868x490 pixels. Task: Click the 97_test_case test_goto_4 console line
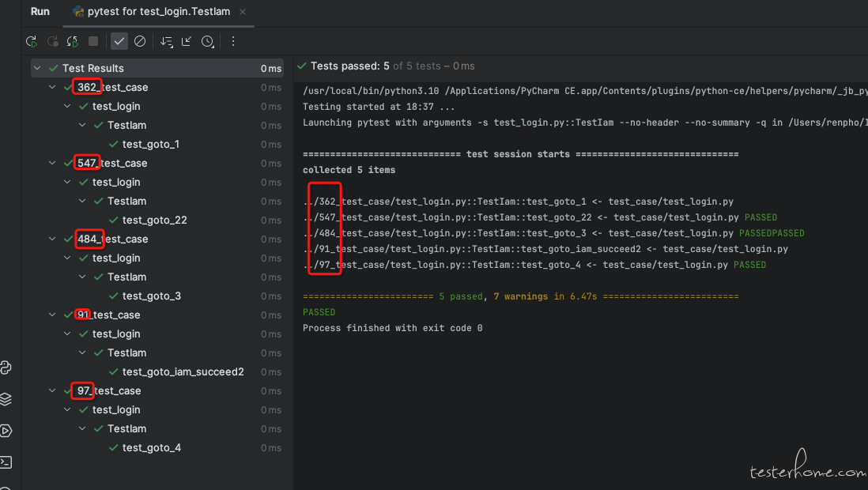tap(534, 265)
